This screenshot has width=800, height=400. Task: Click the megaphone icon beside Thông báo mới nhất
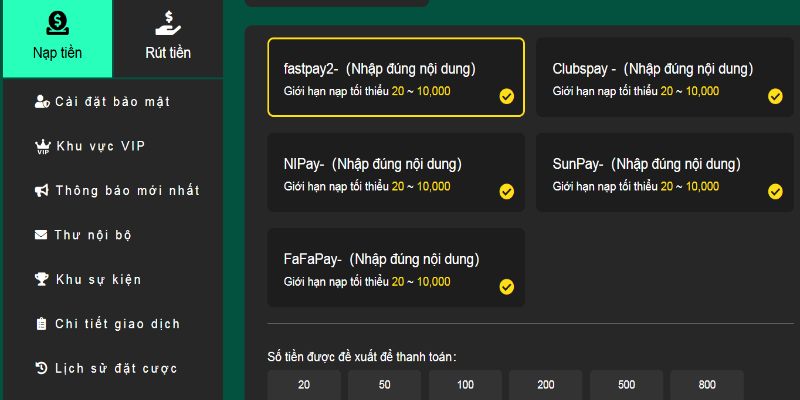tap(42, 191)
